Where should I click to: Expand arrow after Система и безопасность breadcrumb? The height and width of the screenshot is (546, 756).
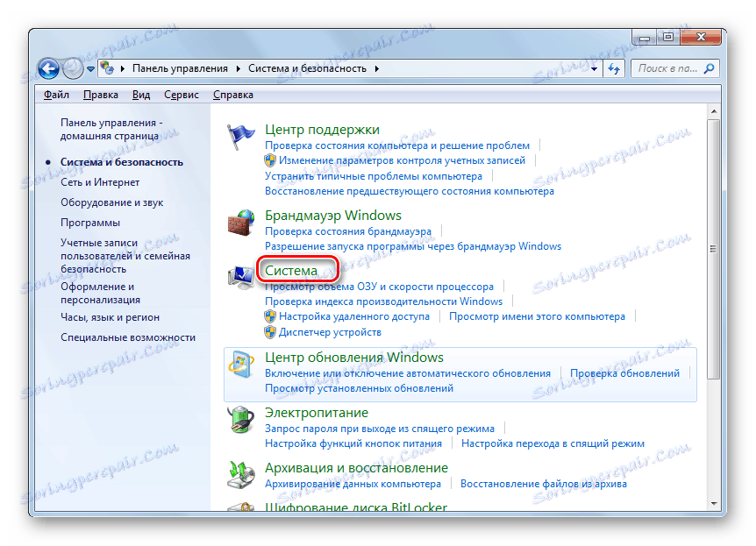coord(377,69)
